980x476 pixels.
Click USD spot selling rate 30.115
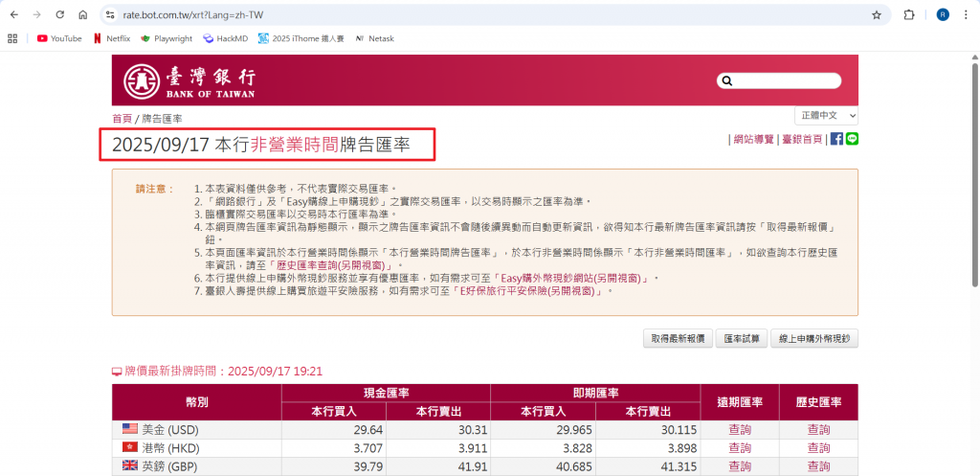[680, 430]
